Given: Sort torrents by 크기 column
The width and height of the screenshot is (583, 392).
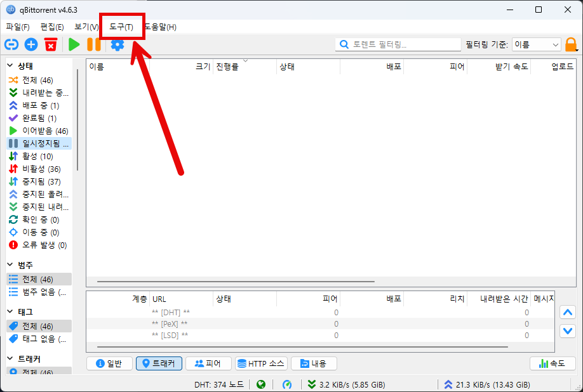Looking at the screenshot, I should (x=182, y=67).
